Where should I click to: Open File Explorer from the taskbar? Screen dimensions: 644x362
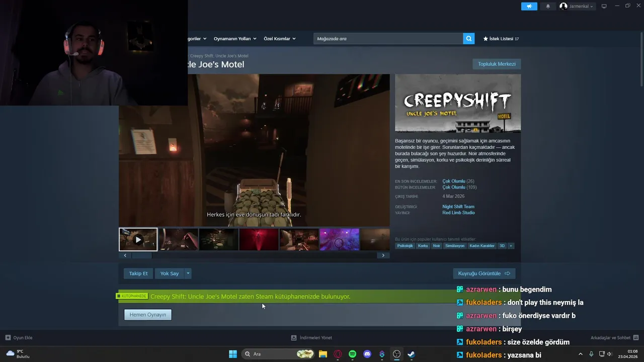click(x=323, y=354)
